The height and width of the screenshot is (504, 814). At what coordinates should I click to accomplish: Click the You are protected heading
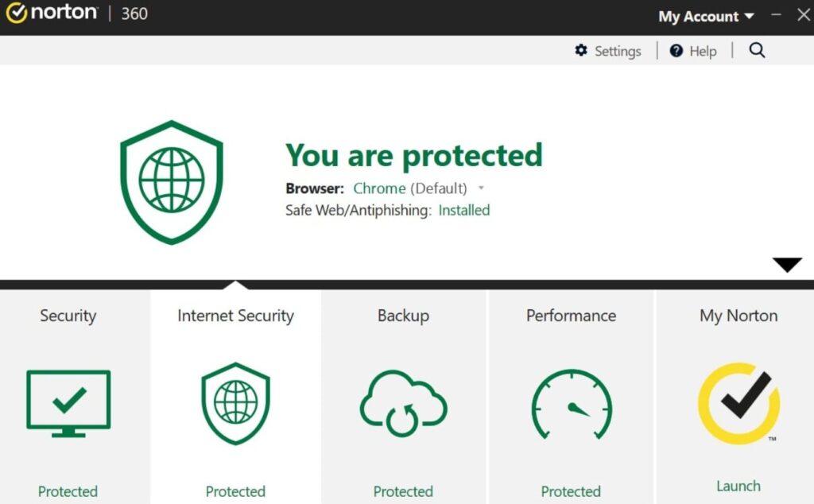[413, 155]
